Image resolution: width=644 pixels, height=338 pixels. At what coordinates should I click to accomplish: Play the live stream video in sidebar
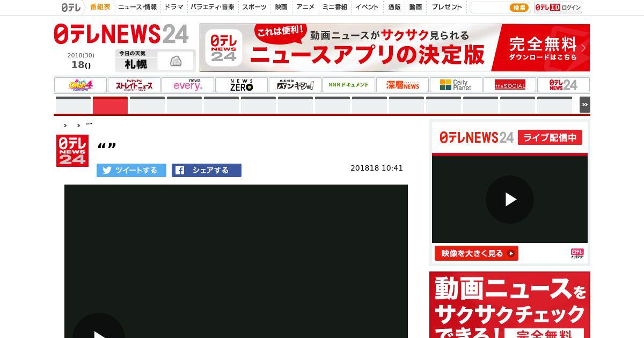(x=510, y=200)
